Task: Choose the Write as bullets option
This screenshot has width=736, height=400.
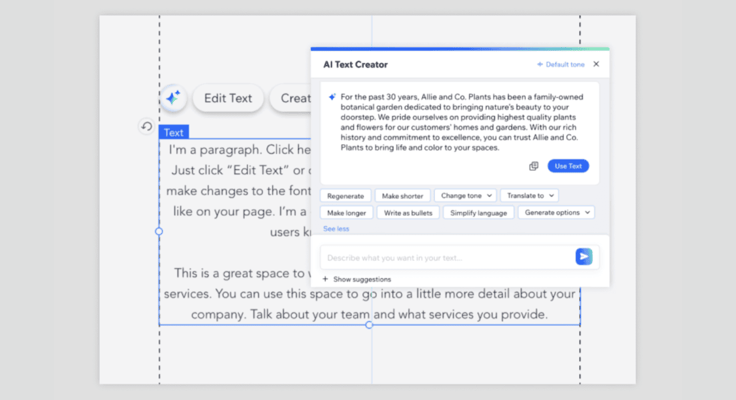Action: [408, 213]
